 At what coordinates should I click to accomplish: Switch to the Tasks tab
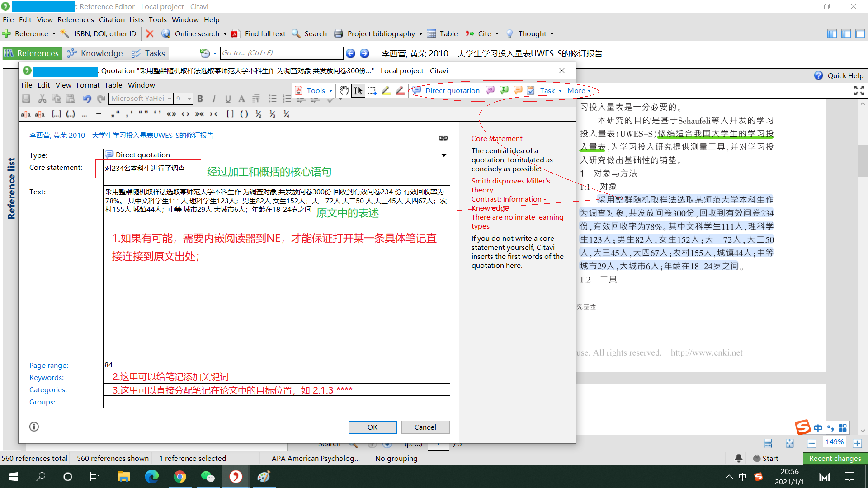[148, 53]
